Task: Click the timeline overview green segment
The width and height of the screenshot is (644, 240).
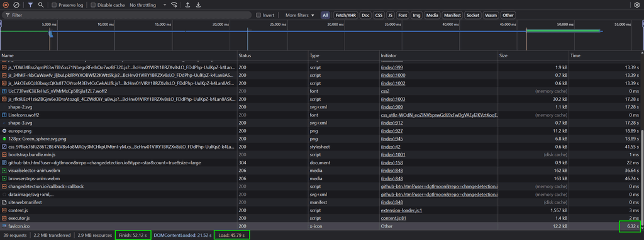Action: coord(563,30)
